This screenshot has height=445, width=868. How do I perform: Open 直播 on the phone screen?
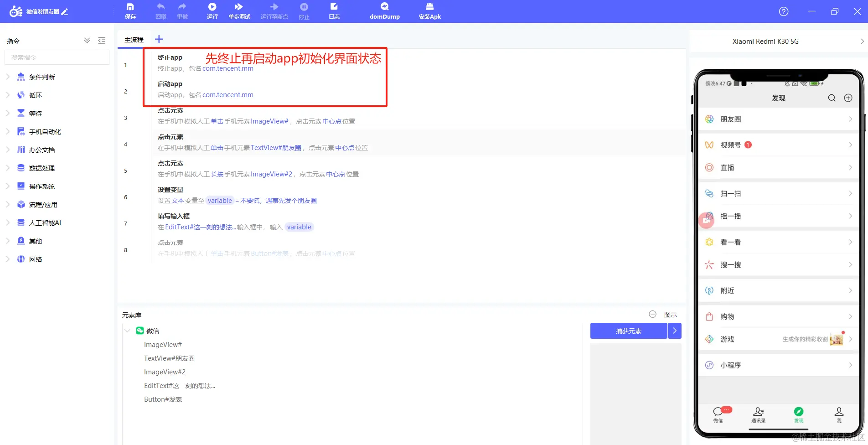(x=779, y=167)
